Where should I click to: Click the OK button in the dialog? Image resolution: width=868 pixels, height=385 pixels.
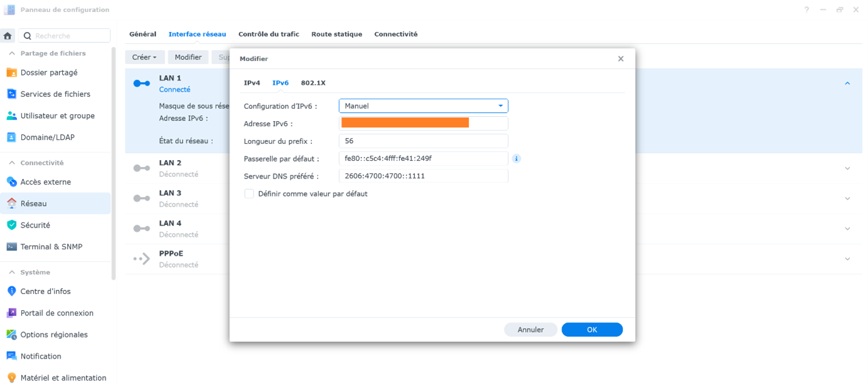coord(591,330)
